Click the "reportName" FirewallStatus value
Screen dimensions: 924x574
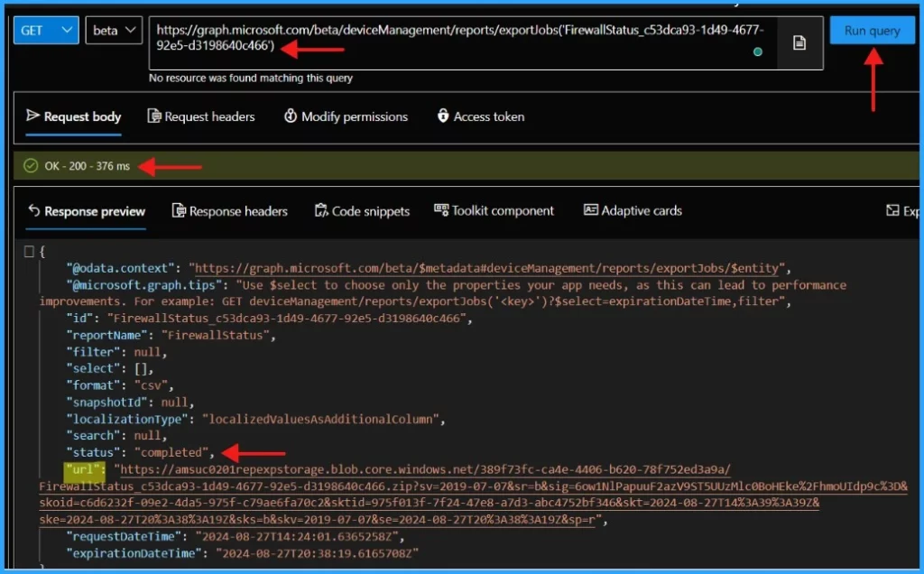216,336
